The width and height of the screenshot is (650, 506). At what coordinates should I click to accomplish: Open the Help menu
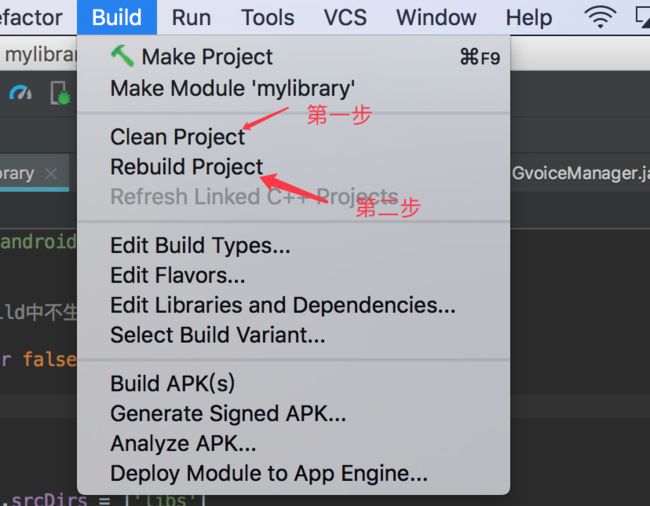coord(529,17)
